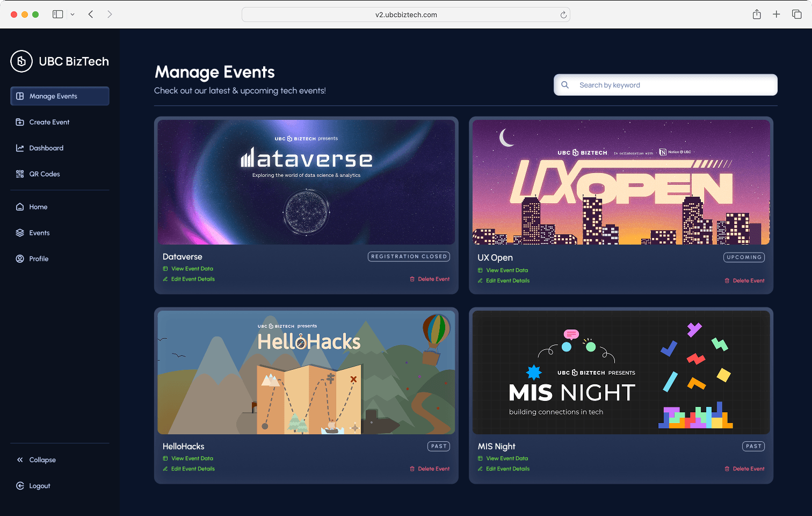Open View Event Data for UX Open

[x=507, y=270]
